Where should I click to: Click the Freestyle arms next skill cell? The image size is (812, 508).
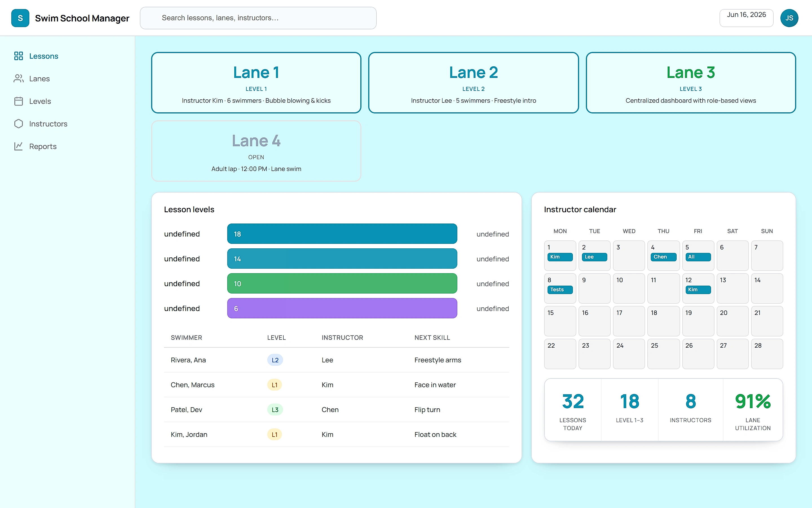pyautogui.click(x=438, y=360)
